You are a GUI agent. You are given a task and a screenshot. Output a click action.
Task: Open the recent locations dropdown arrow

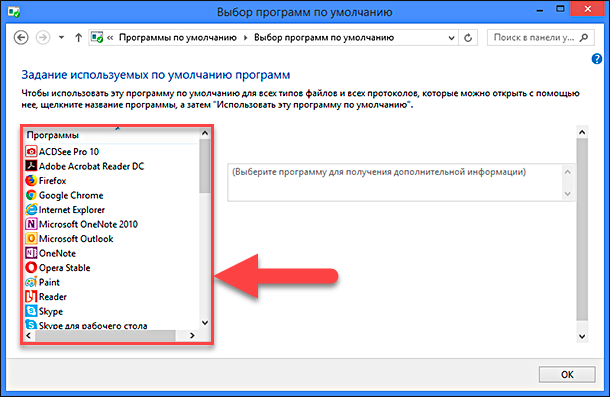point(61,38)
